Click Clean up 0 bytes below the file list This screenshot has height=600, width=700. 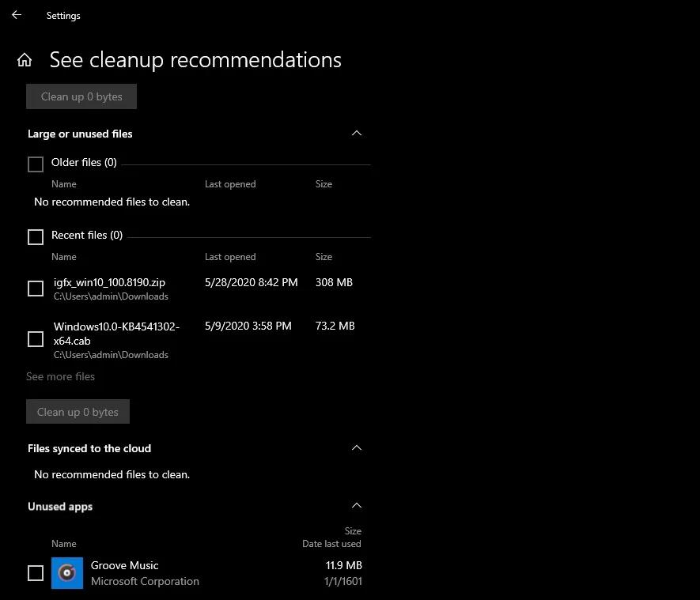[78, 411]
